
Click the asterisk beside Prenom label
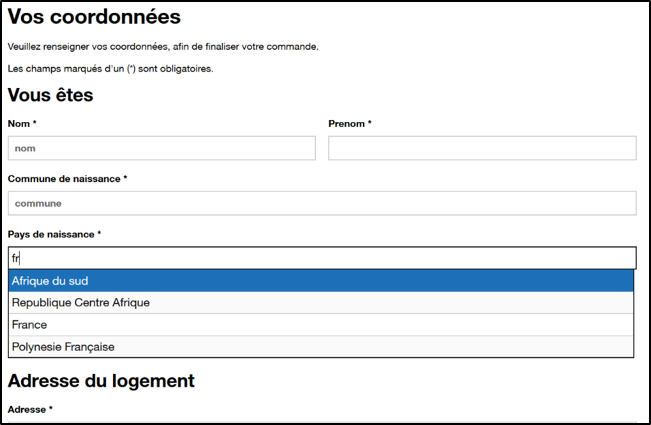[369, 124]
